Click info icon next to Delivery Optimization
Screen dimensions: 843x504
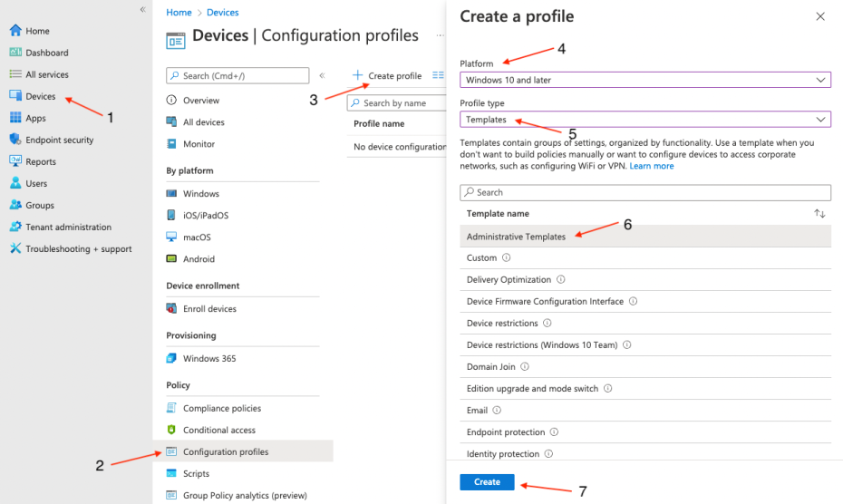[x=561, y=280]
